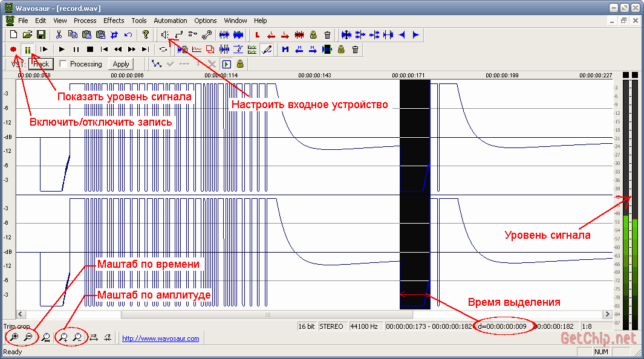Click the right scroll arrow of the waveform scrollbar
Viewport: 644px width, 359px height.
(608, 314)
